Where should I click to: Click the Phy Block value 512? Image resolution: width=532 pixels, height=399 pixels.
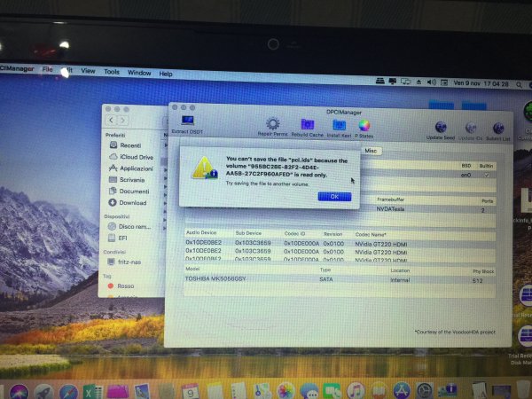tap(477, 280)
